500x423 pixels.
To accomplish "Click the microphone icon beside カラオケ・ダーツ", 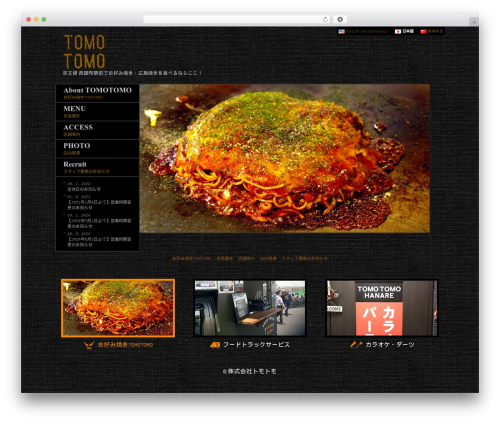I will click(356, 345).
